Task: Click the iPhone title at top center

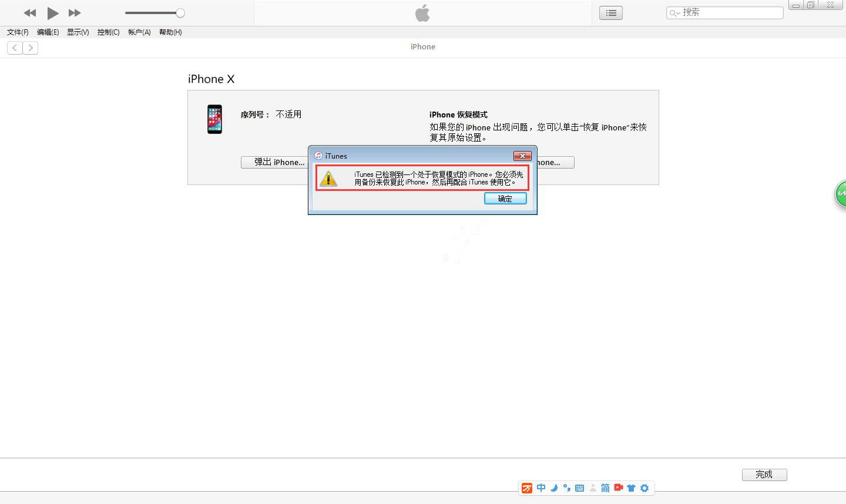Action: pyautogui.click(x=423, y=46)
